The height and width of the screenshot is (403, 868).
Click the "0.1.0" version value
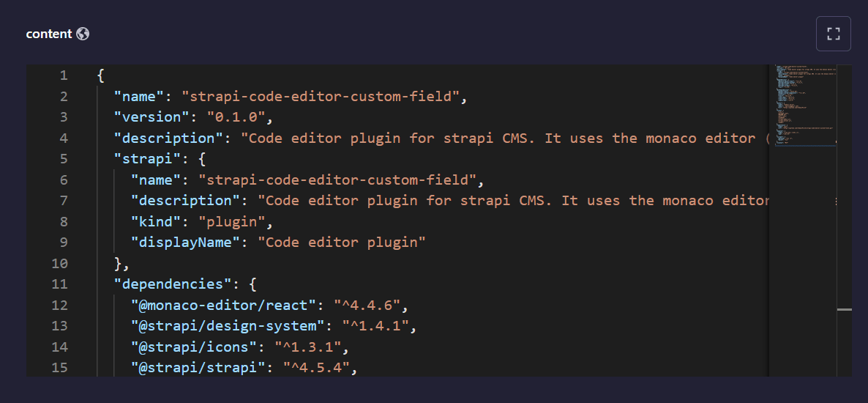[x=236, y=117]
